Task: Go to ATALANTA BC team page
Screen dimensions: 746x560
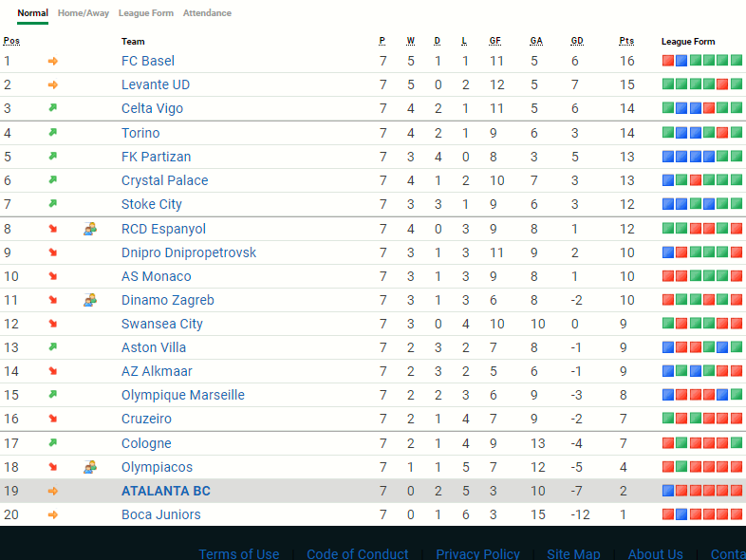Action: pyautogui.click(x=166, y=491)
